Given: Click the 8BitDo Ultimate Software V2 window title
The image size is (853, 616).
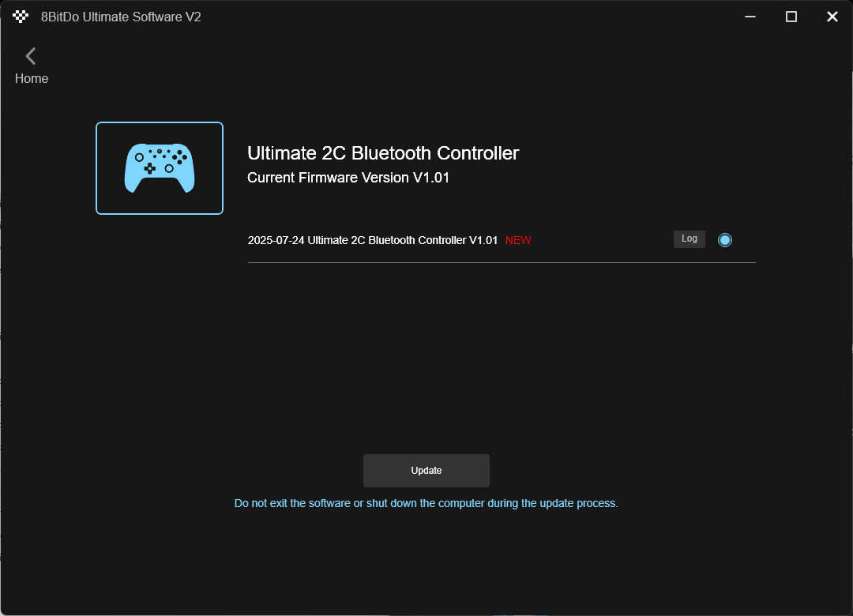Looking at the screenshot, I should pyautogui.click(x=121, y=17).
